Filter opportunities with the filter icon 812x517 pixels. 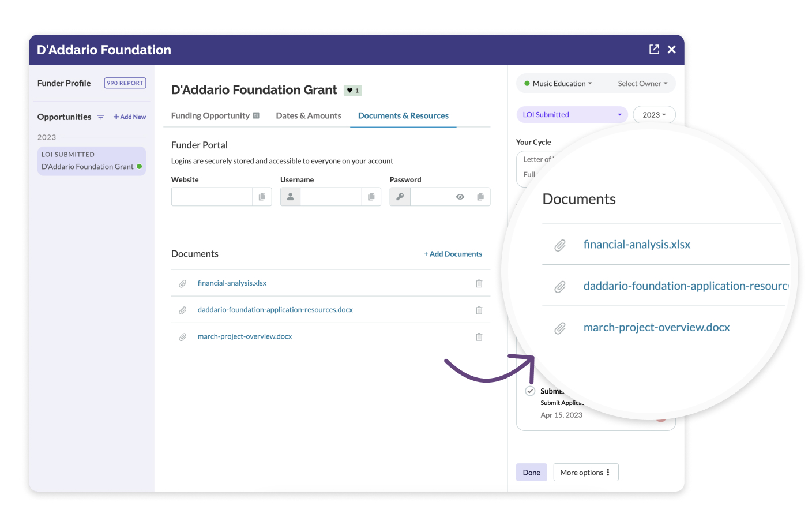(100, 117)
